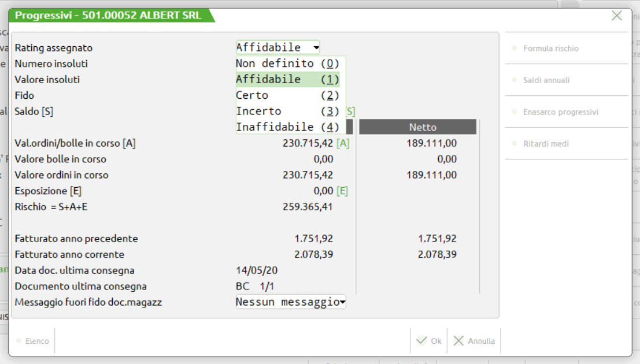Click the green [A] marker link
This screenshot has width=640, height=364.
click(x=343, y=143)
